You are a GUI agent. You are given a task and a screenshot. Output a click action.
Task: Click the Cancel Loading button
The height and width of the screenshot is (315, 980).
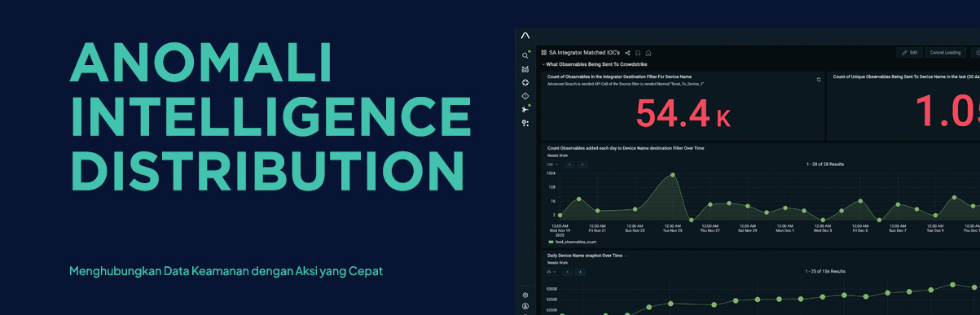(946, 52)
